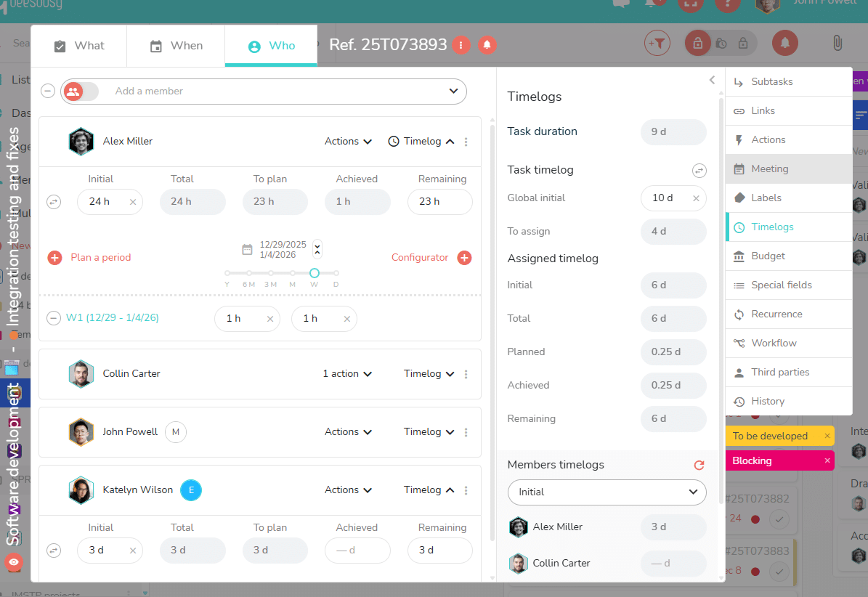Image resolution: width=868 pixels, height=597 pixels.
Task: Open the Timelogs panel in the sidebar
Action: pos(774,227)
